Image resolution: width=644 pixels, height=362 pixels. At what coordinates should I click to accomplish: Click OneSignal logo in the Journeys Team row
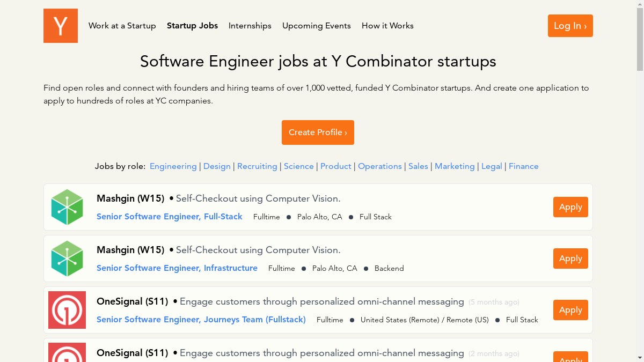tap(67, 310)
